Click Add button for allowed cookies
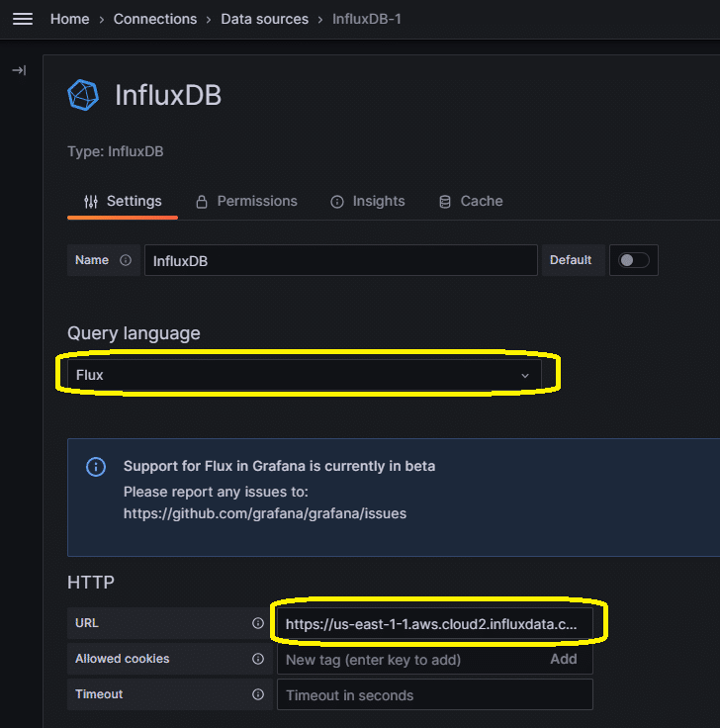The height and width of the screenshot is (728, 720). coord(564,659)
